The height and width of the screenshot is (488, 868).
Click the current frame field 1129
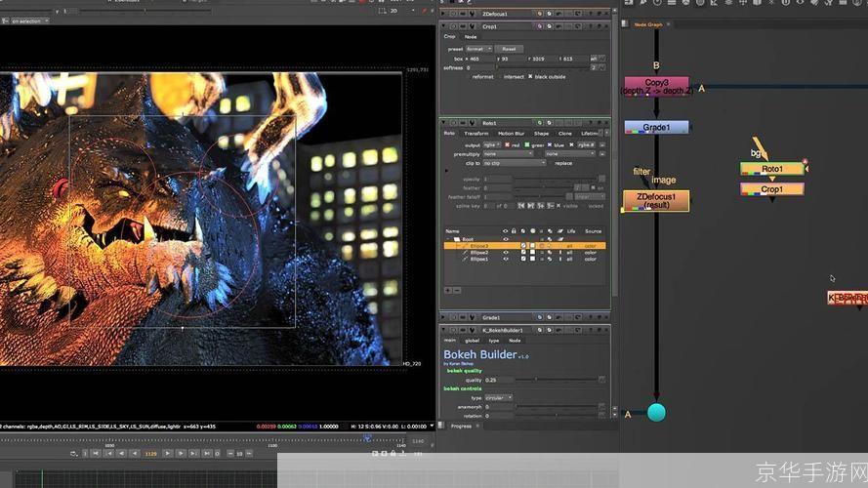coord(150,454)
